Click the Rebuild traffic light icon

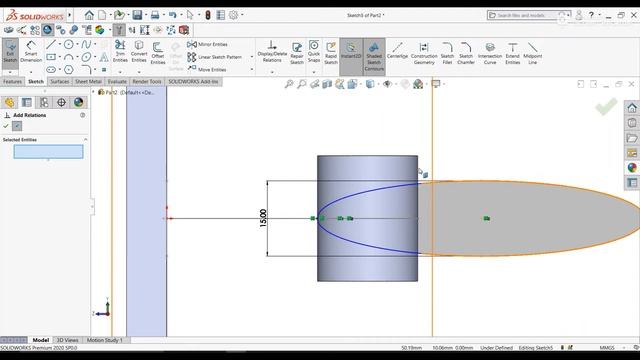[208, 15]
